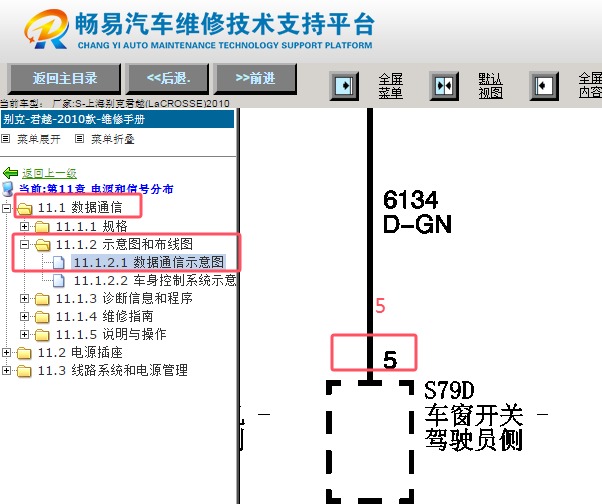
Task: Open the 全屏菜单 link
Action: pos(390,86)
